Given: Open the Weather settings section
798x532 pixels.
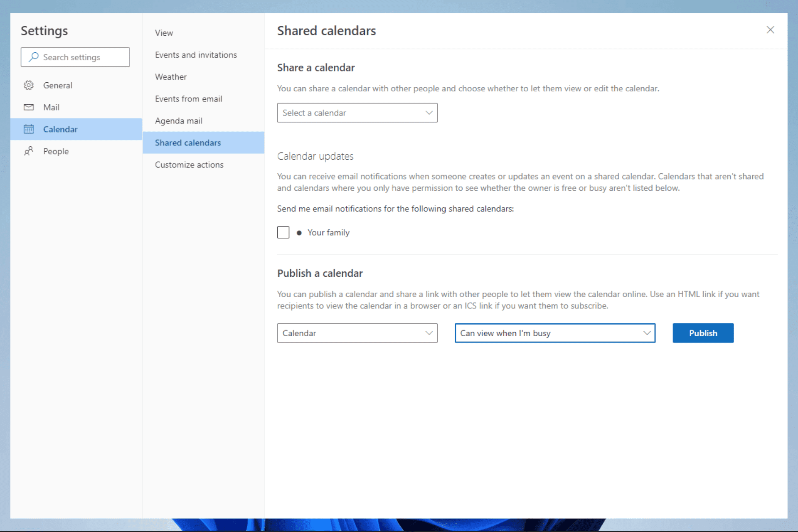Looking at the screenshot, I should tap(170, 76).
